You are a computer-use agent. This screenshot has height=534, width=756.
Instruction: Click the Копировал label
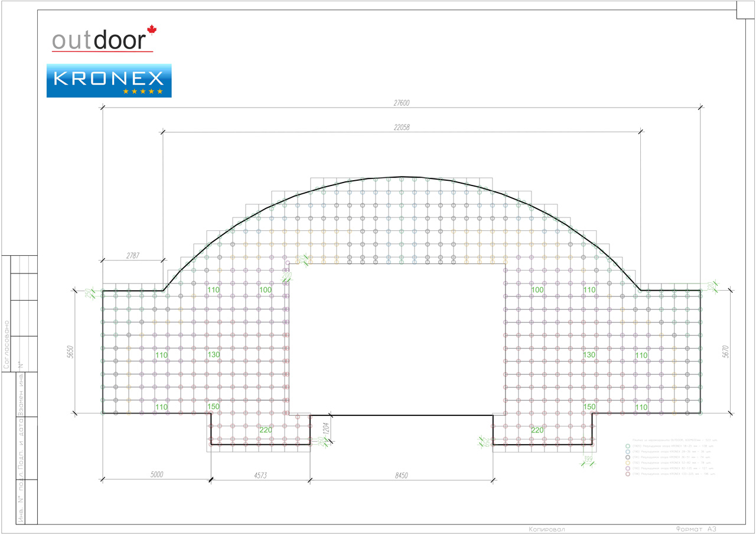(547, 529)
